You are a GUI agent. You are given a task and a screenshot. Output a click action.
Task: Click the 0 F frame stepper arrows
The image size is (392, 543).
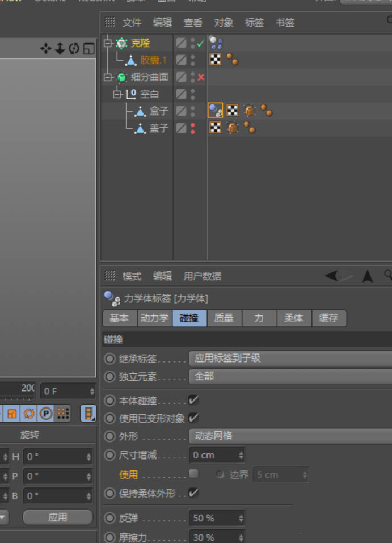[x=92, y=392]
